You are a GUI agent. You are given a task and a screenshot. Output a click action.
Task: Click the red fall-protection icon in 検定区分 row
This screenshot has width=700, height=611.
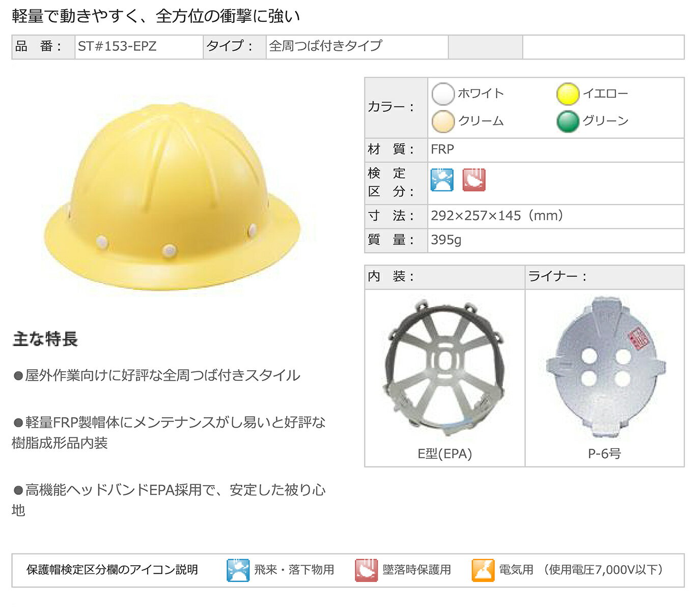click(x=473, y=180)
